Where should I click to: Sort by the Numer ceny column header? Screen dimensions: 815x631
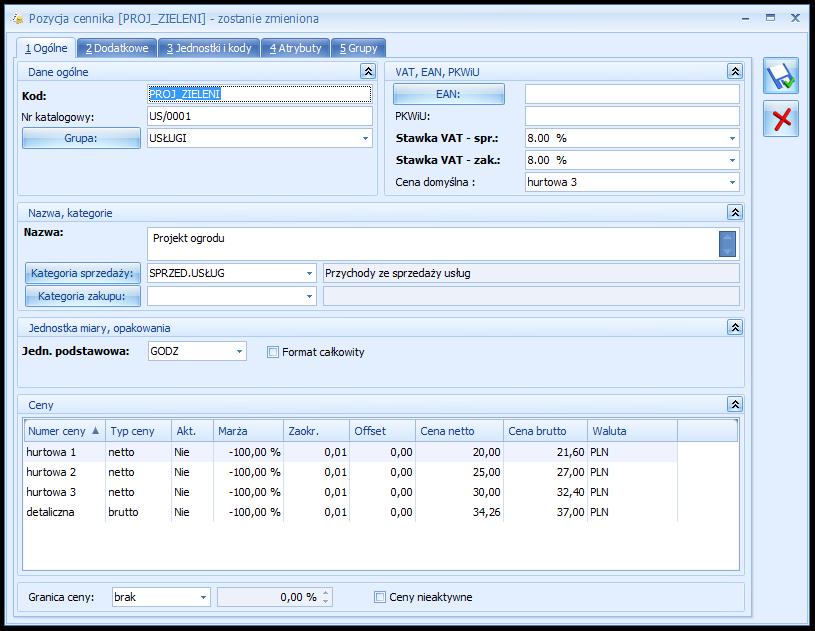[64, 431]
